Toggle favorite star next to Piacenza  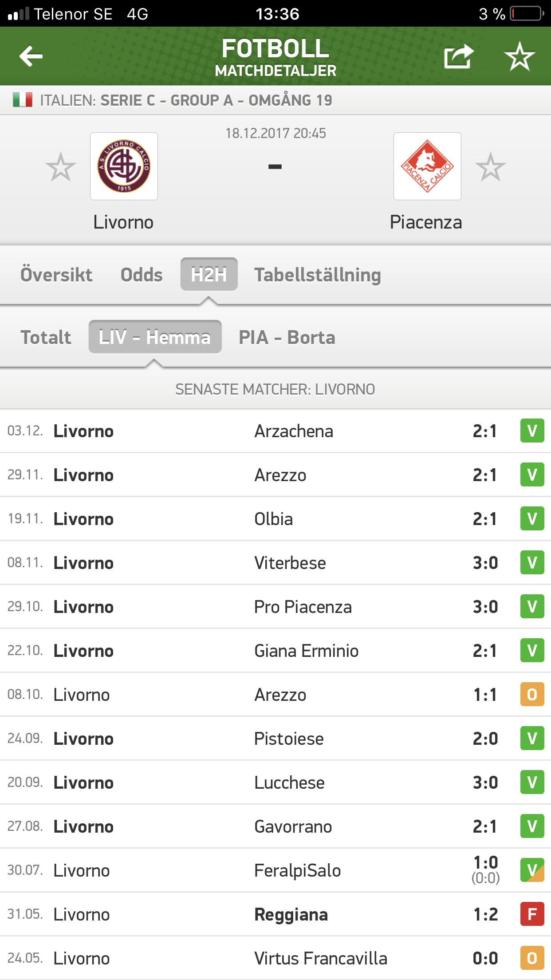click(490, 167)
